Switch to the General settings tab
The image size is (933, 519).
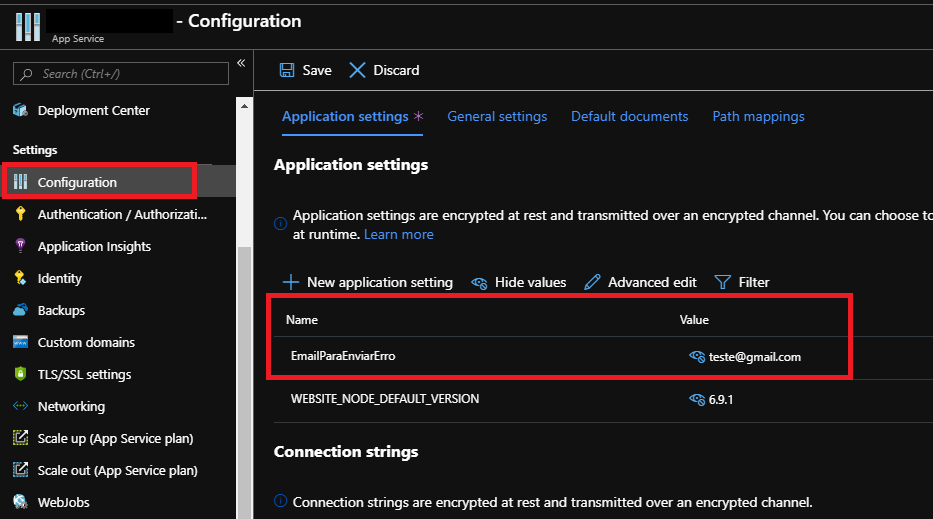(x=497, y=116)
